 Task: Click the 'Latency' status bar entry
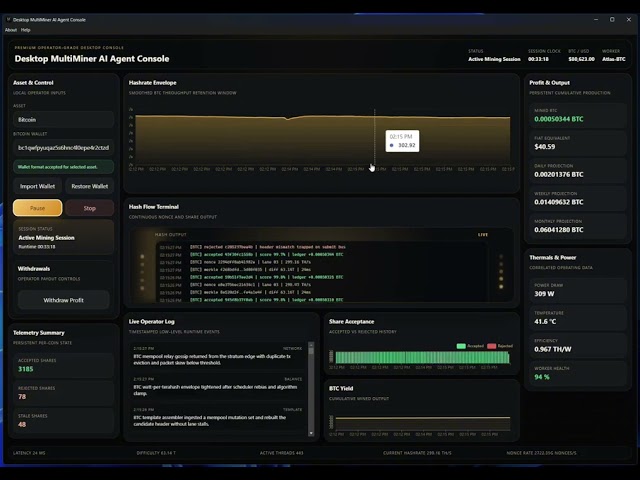(29, 453)
